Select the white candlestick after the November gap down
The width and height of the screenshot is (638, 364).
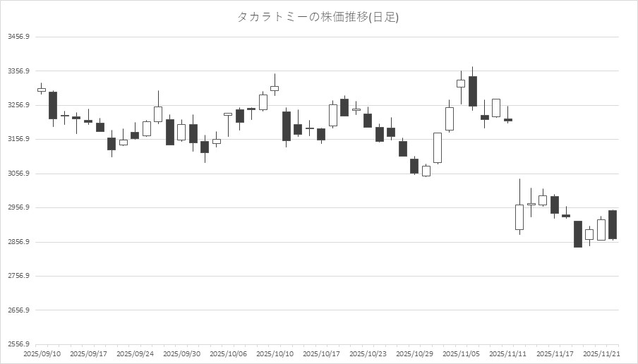[x=519, y=217]
